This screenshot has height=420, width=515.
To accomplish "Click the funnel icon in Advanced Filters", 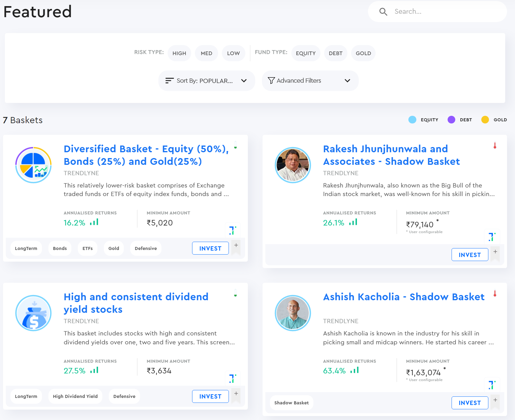I will [x=271, y=81].
